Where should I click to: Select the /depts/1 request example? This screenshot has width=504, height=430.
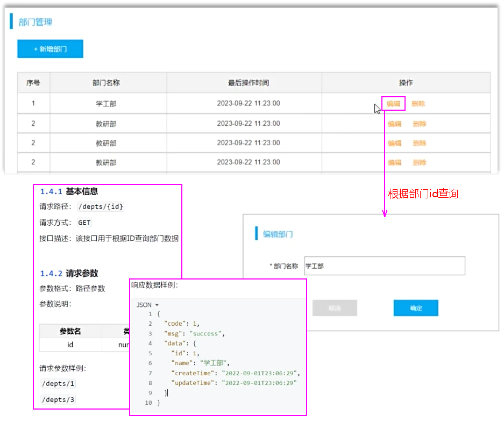(58, 384)
